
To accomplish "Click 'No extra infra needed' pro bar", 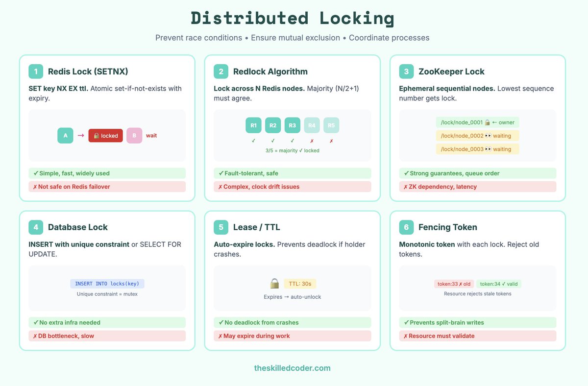I will pos(107,322).
